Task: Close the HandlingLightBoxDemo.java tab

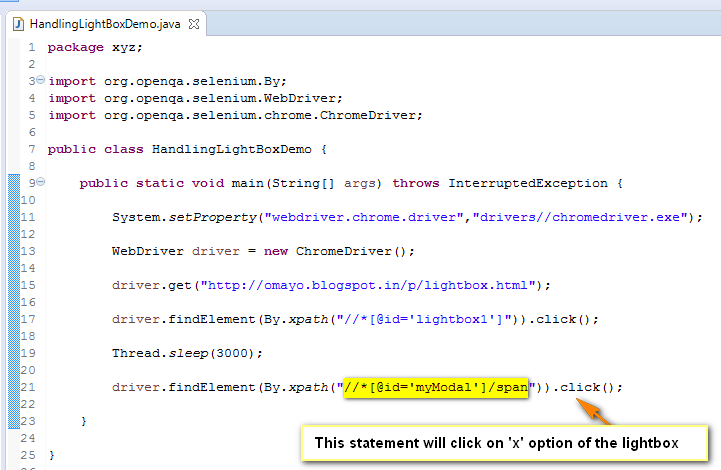Action: 194,24
